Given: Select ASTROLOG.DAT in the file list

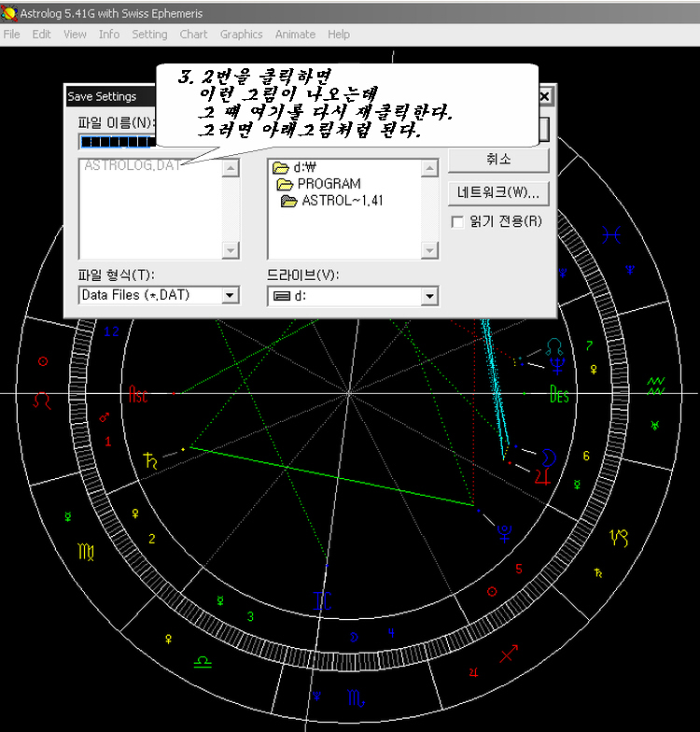Looking at the screenshot, I should [x=133, y=165].
